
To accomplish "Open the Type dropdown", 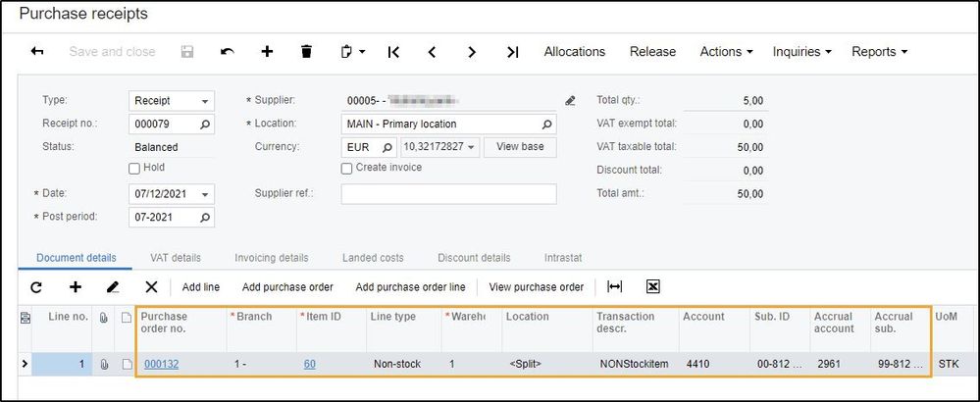I will pyautogui.click(x=205, y=100).
